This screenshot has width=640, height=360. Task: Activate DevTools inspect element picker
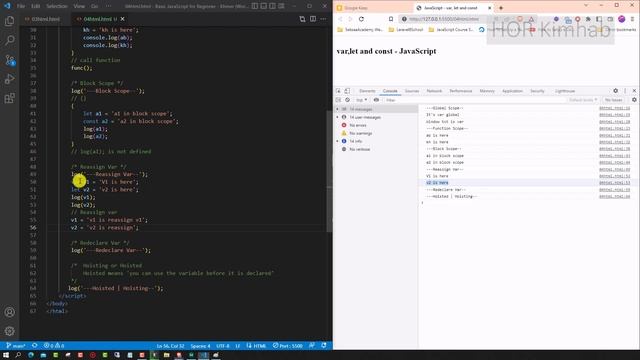click(x=338, y=91)
